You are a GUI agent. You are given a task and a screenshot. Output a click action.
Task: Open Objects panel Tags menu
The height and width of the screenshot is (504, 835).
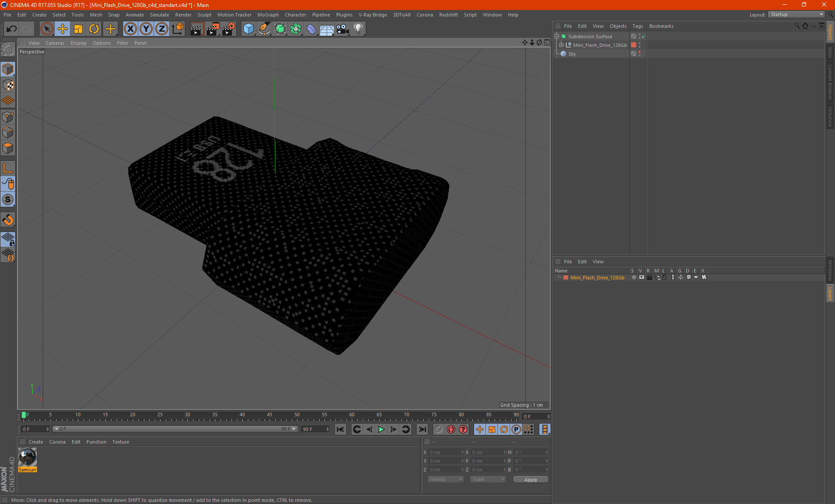pyautogui.click(x=638, y=26)
